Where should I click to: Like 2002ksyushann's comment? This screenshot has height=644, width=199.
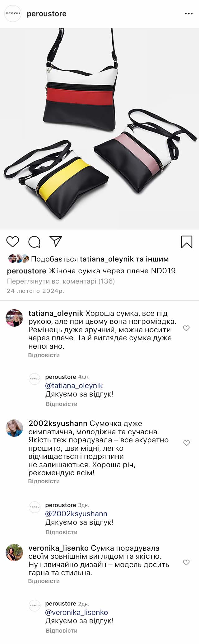click(186, 443)
